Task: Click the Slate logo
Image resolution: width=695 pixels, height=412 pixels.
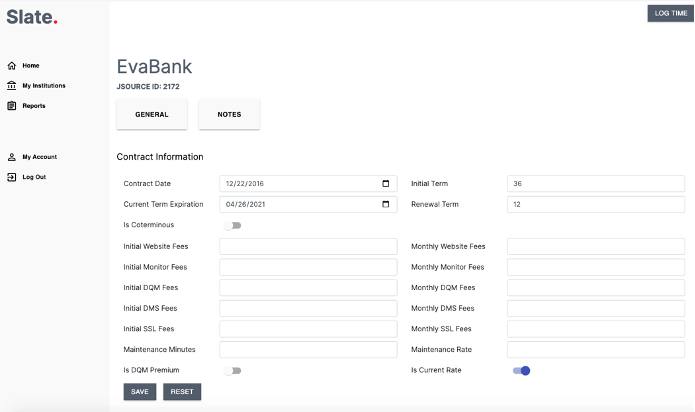Action: pyautogui.click(x=32, y=17)
